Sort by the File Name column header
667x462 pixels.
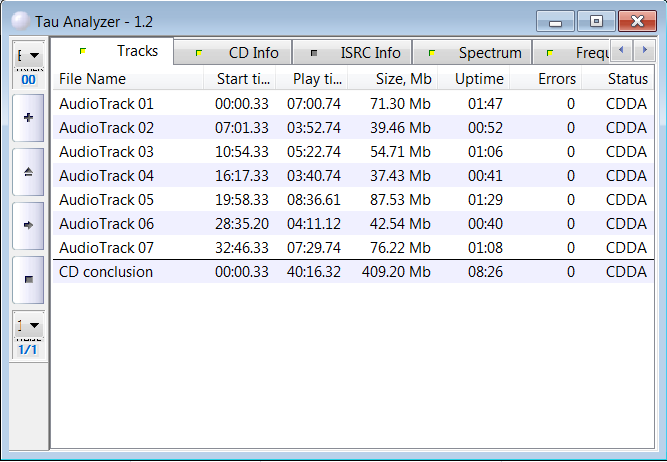pos(93,79)
